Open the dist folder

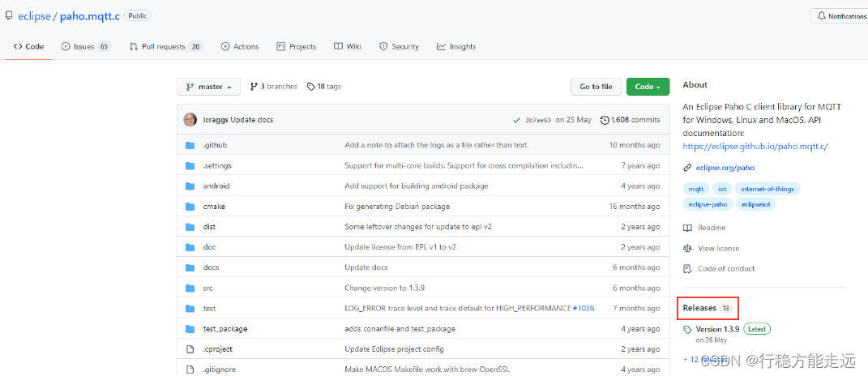209,227
